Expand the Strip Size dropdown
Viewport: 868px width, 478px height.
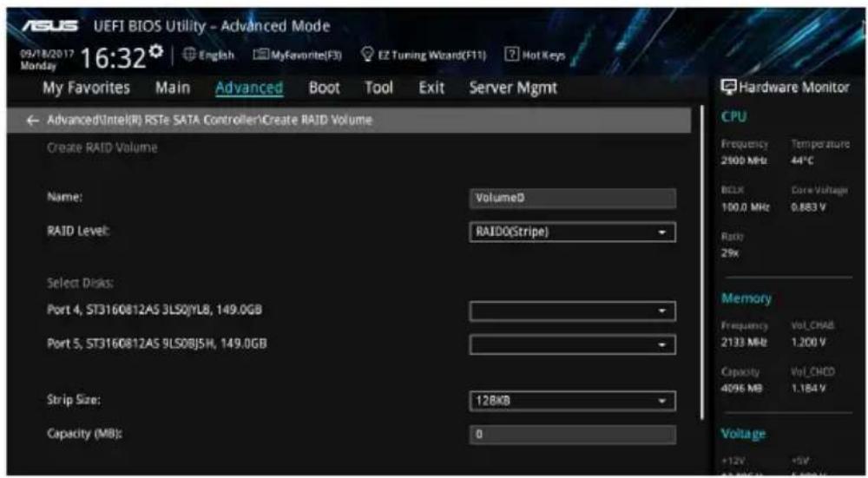[572, 401]
